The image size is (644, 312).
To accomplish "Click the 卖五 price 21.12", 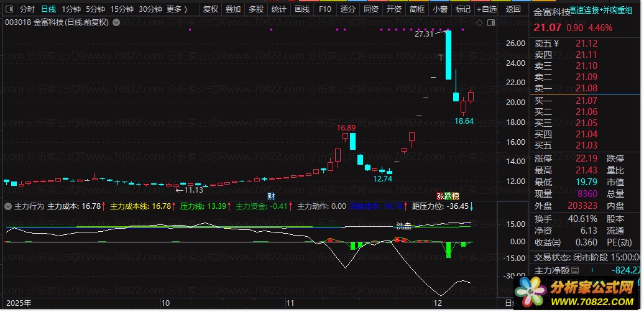I will coord(587,44).
